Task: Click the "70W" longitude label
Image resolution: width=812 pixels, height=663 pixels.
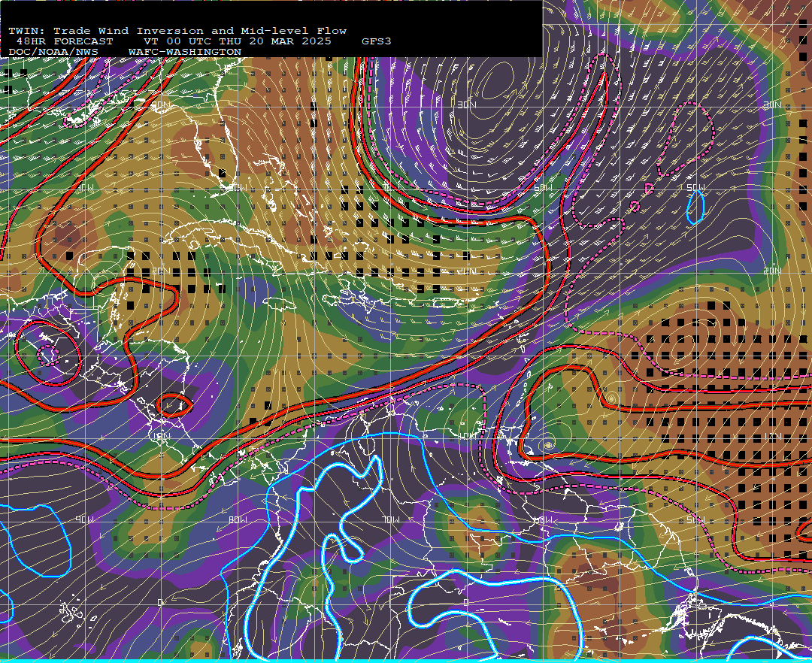Action: click(392, 519)
